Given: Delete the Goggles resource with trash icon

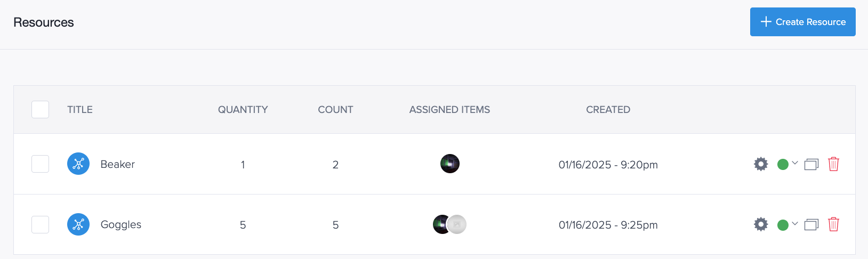Looking at the screenshot, I should click(x=833, y=224).
